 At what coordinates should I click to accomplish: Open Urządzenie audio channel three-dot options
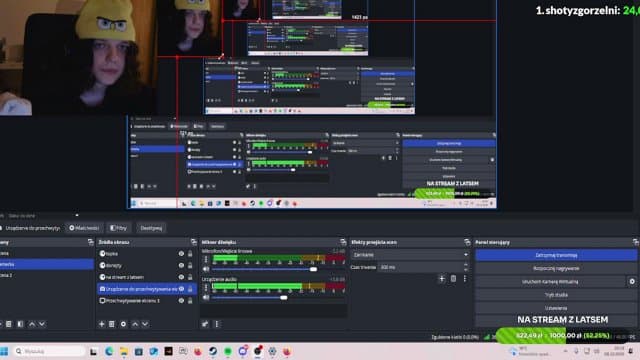tap(206, 287)
